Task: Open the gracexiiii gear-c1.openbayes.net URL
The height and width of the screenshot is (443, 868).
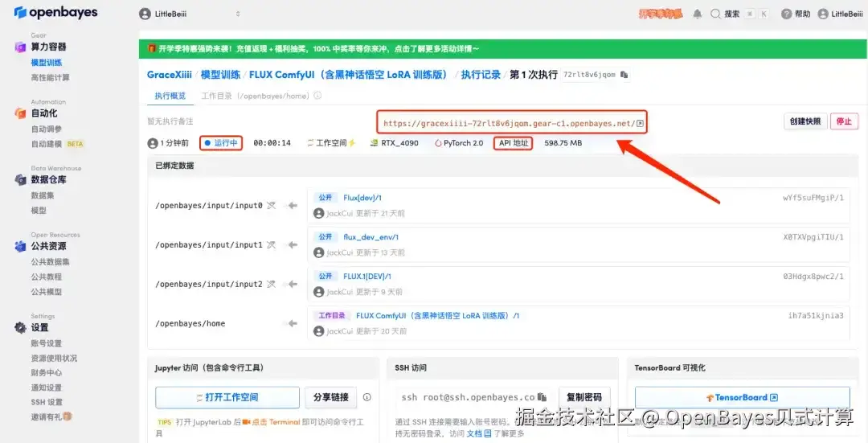Action: pyautogui.click(x=513, y=124)
